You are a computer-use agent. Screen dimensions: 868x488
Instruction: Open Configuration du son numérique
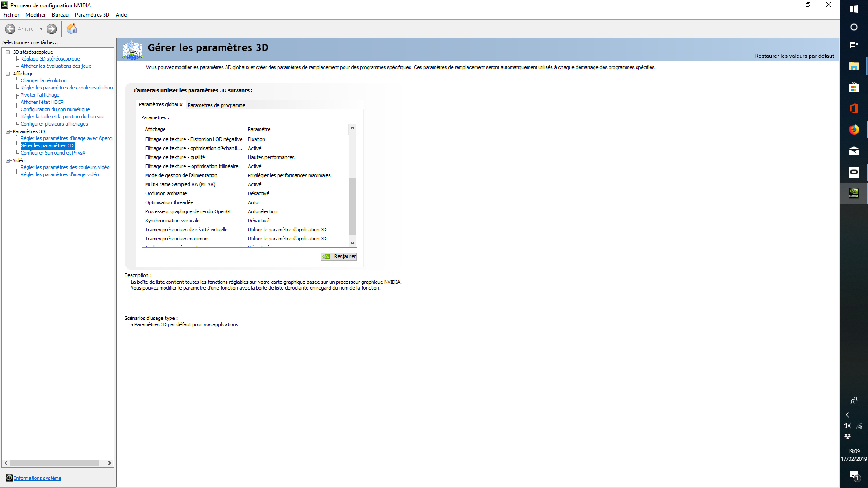pyautogui.click(x=55, y=109)
